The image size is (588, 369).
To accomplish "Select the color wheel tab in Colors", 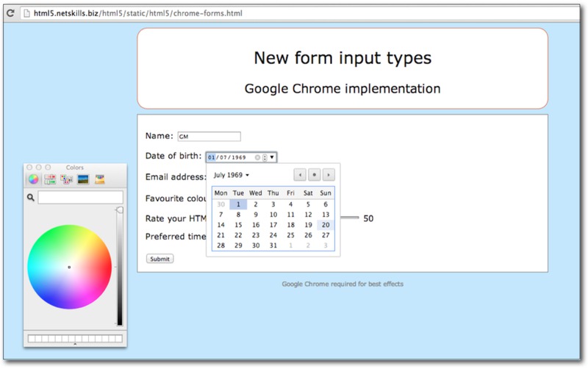I will [x=33, y=179].
